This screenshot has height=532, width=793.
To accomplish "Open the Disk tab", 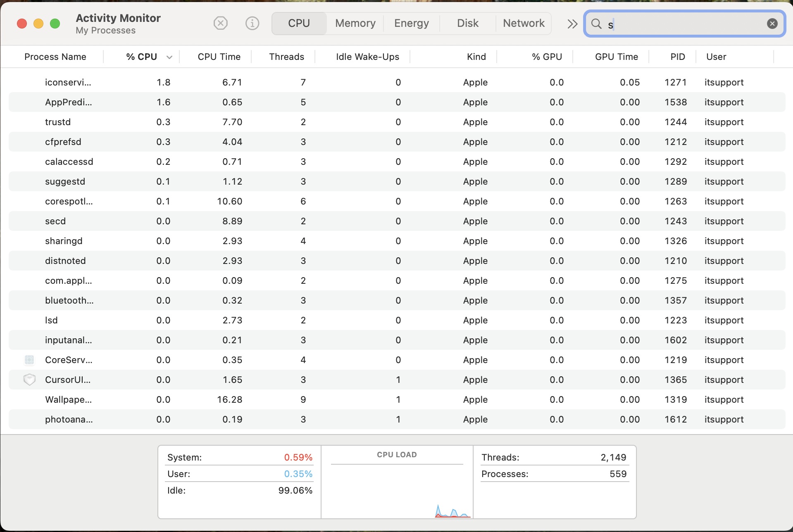I will tap(467, 23).
